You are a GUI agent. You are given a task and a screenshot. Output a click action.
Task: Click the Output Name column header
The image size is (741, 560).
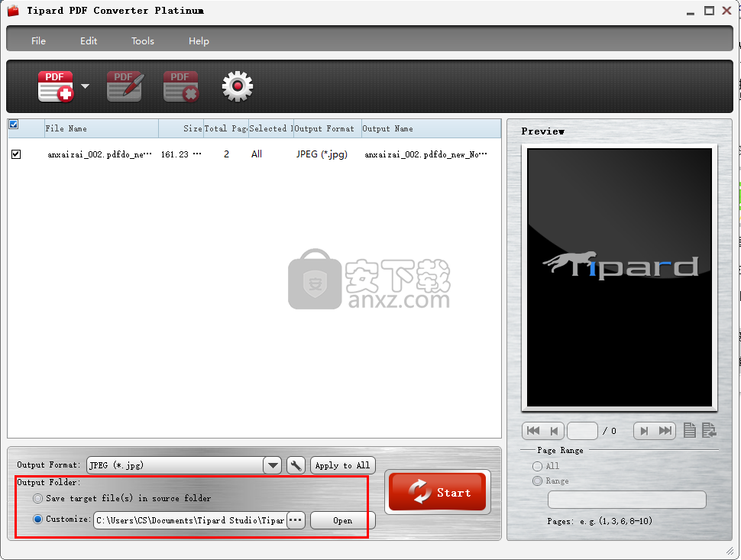(x=431, y=128)
